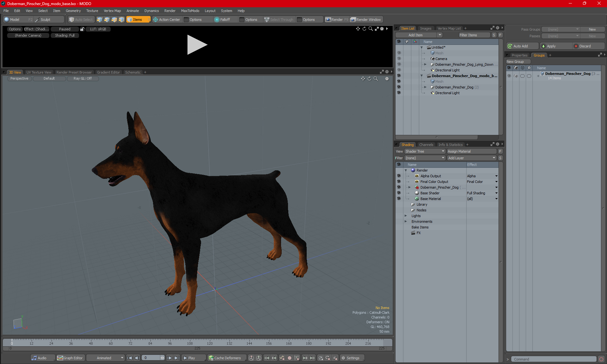This screenshot has width=607, height=364.
Task: Open the Graph Editor
Action: click(70, 358)
